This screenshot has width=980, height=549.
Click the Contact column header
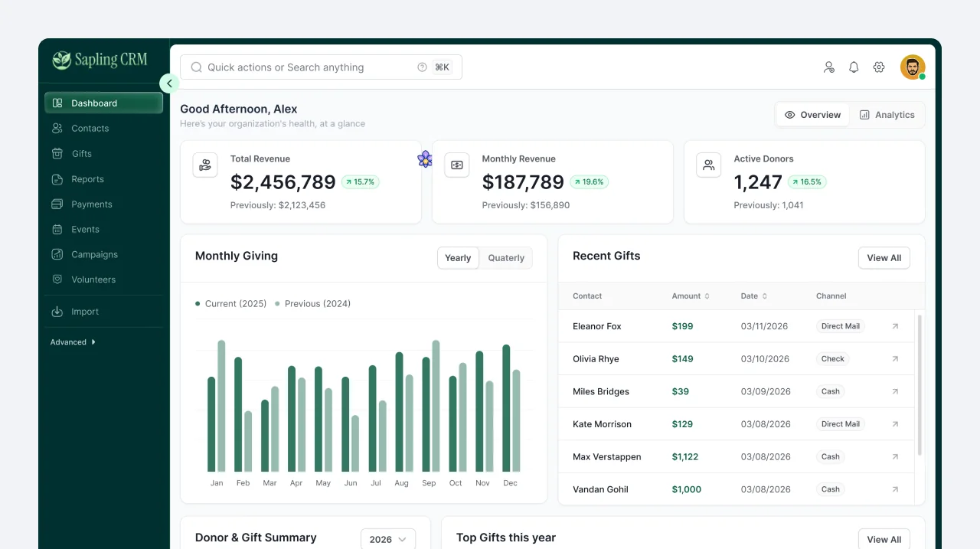click(x=587, y=296)
